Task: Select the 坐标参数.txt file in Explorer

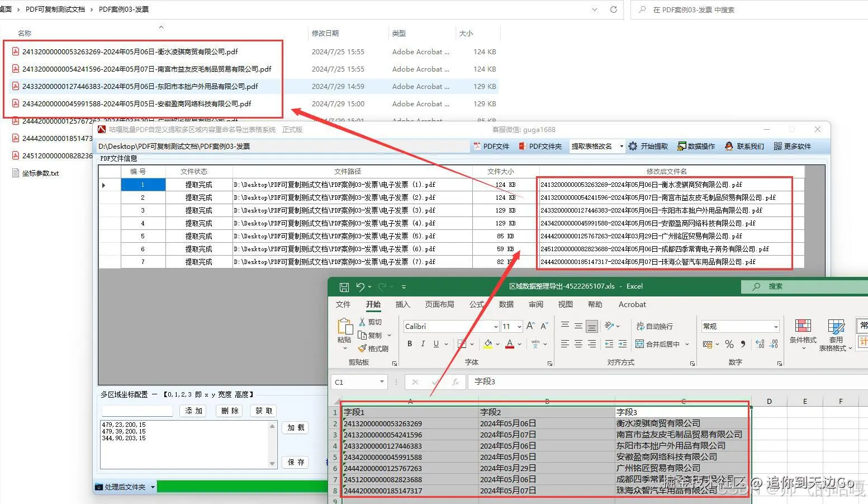Action: (x=36, y=173)
